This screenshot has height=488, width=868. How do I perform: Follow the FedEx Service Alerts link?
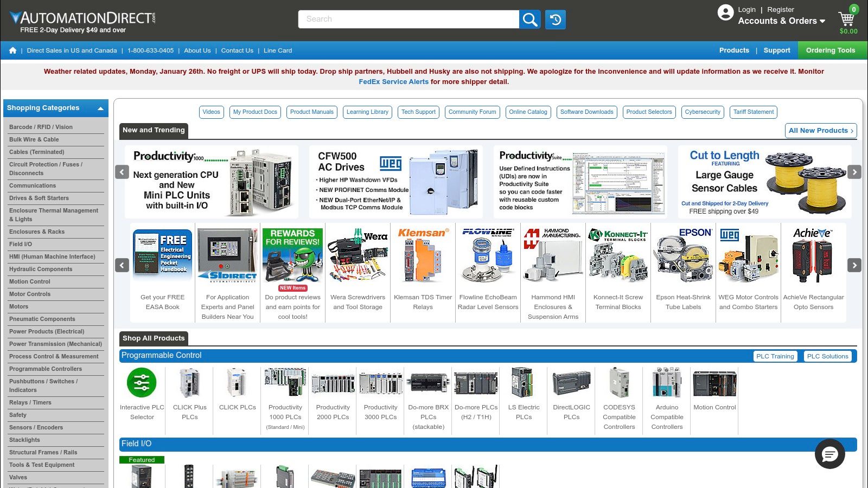tap(393, 81)
